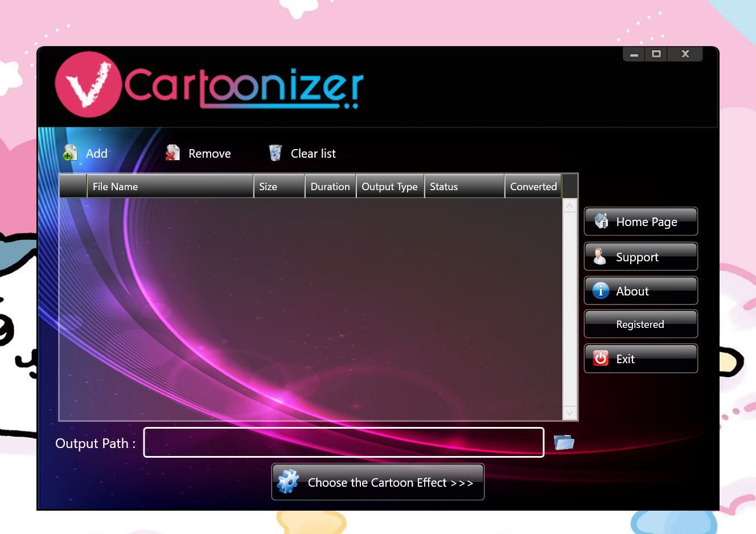This screenshot has width=756, height=534.
Task: Sort by Duration column header
Action: click(x=330, y=187)
